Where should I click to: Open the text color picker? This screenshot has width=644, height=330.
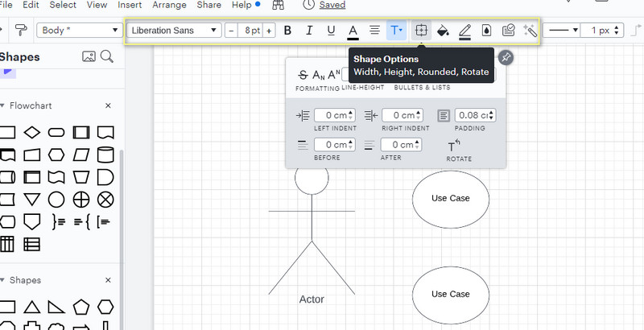click(353, 31)
